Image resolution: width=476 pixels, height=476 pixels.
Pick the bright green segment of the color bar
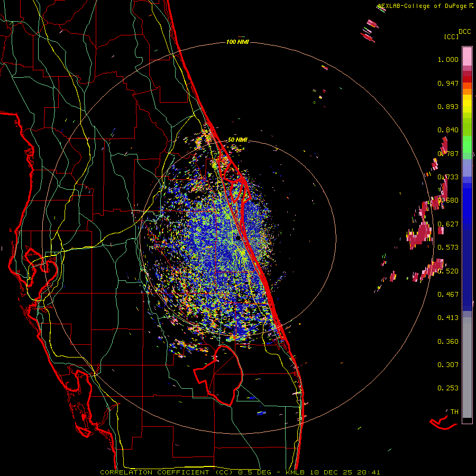pos(467,144)
